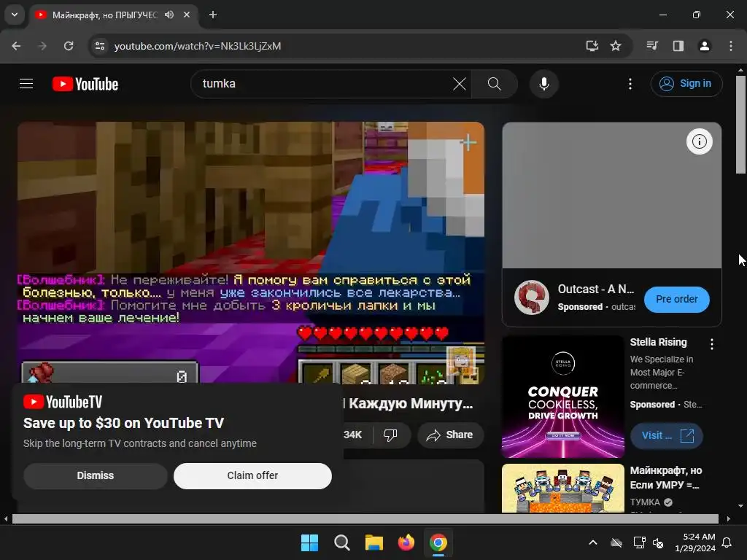Screen dimensions: 747x560
Task: Clear the search text with X
Action: (460, 84)
